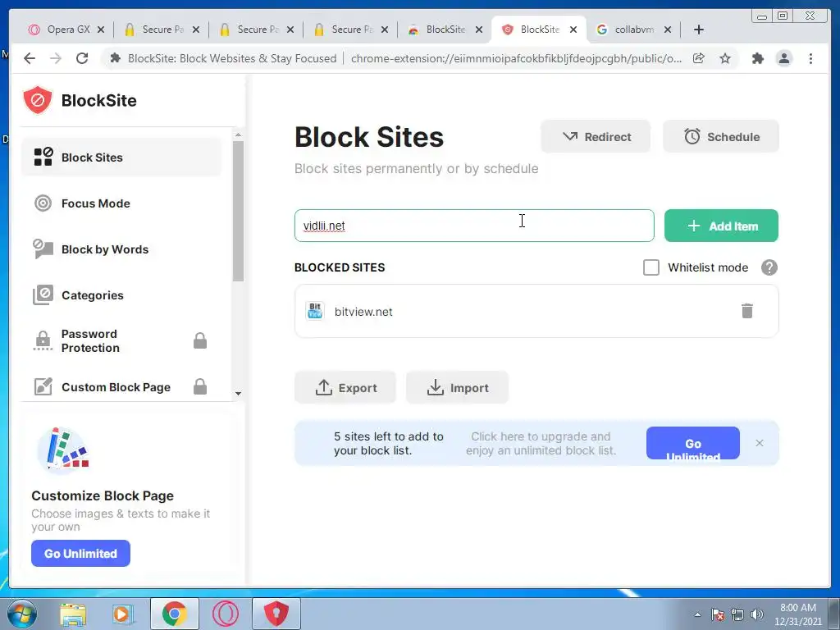Click the Customize Block Page illustration
Viewport: 840px width, 630px height.
[x=63, y=450]
